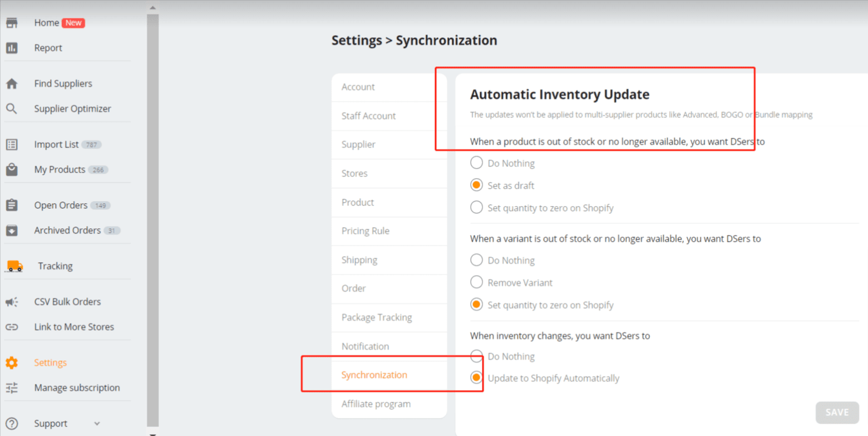868x436 pixels.
Task: Click the Home storefront icon
Action: (x=12, y=23)
